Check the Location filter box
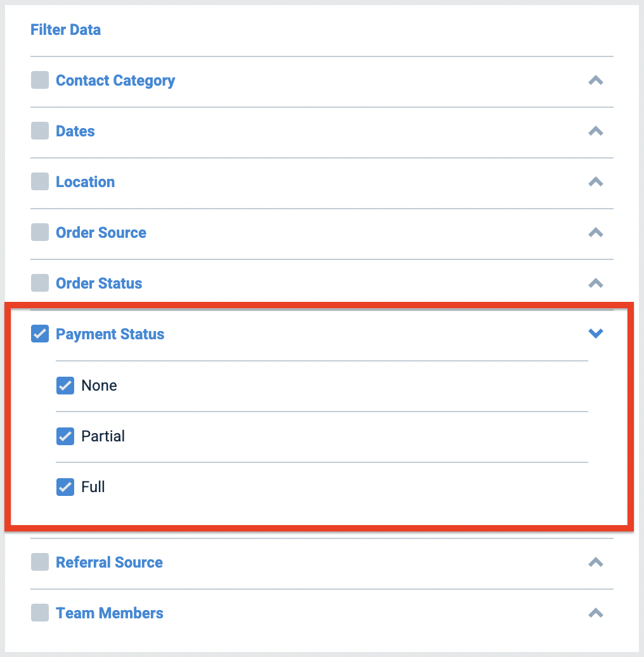This screenshot has width=644, height=657. [39, 181]
